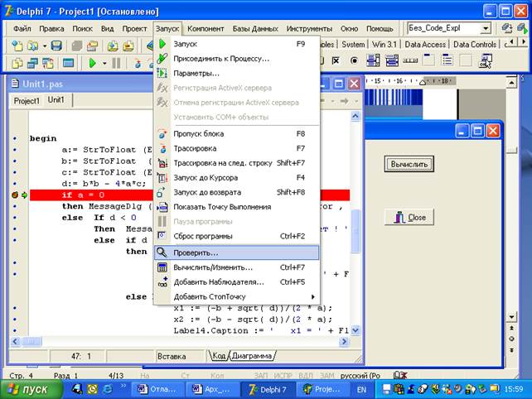Click the Internet Explorer quick launch icon
Screen dimensions: 532x399
tap(108, 389)
